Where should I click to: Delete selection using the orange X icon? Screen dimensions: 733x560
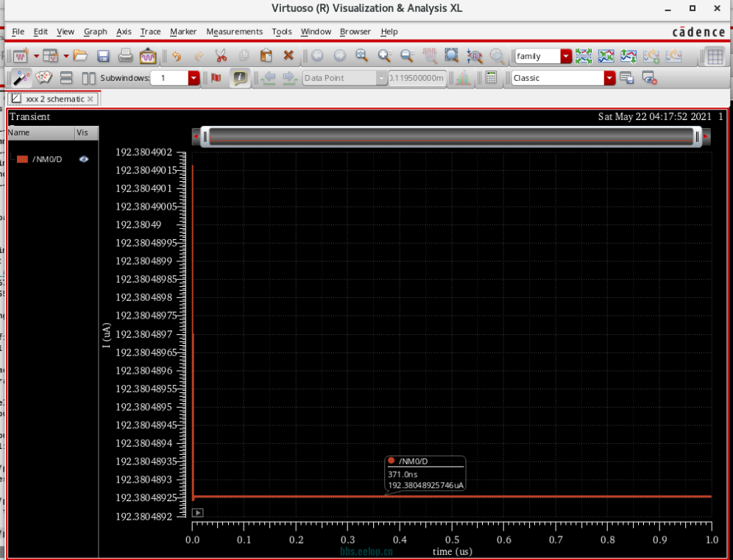[288, 56]
